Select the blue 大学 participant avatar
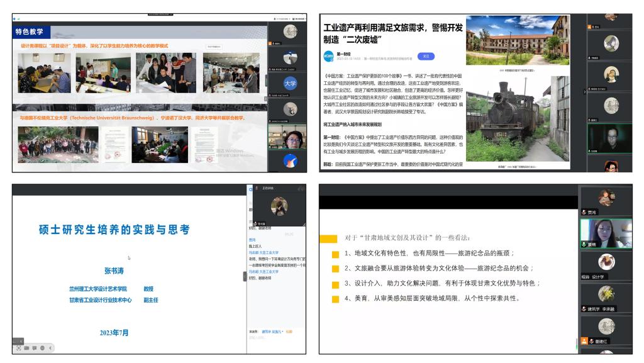The image size is (644, 363). click(290, 82)
